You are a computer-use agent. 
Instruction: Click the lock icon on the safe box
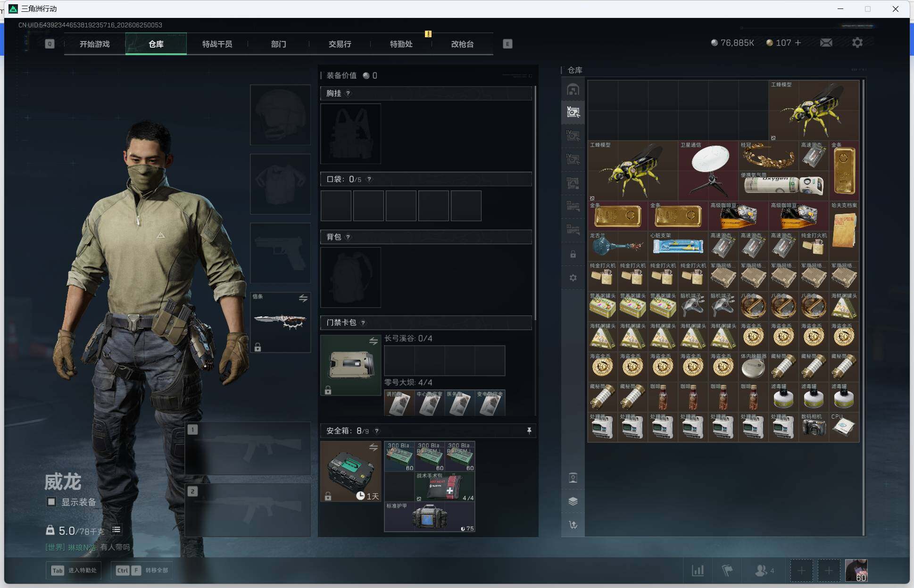pyautogui.click(x=328, y=497)
